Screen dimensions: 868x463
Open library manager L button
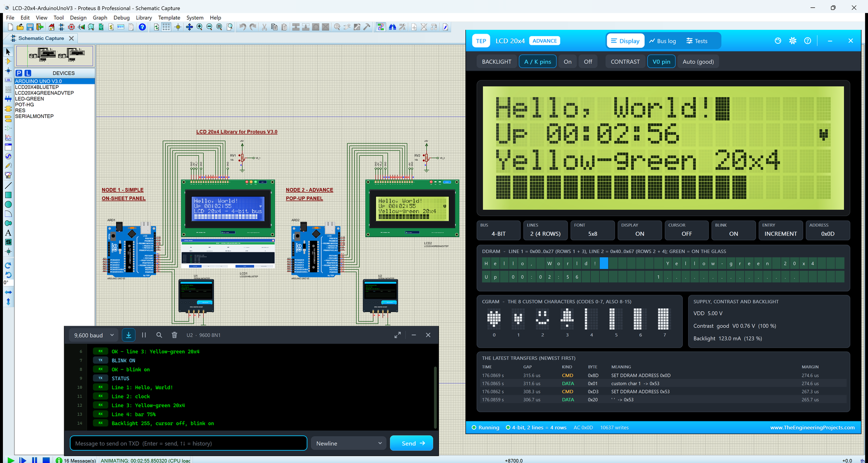click(x=28, y=73)
